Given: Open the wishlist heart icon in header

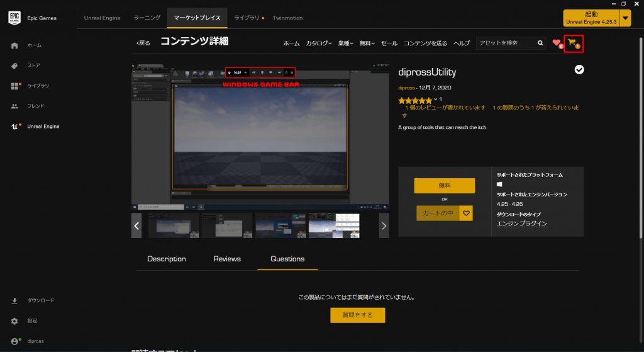Looking at the screenshot, I should (x=557, y=43).
